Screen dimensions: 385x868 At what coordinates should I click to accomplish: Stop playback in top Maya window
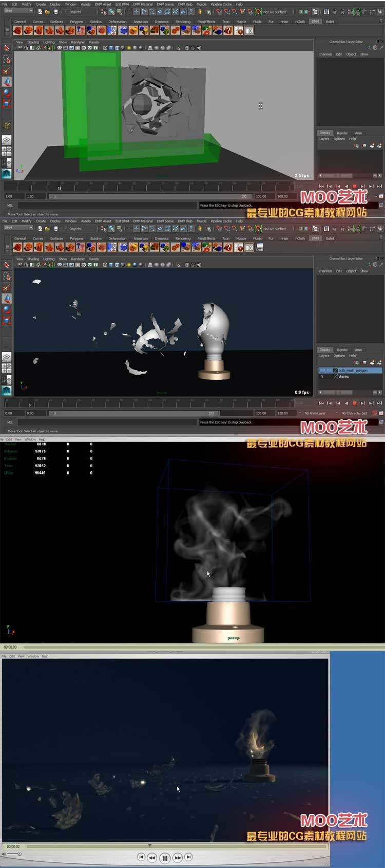click(x=354, y=187)
